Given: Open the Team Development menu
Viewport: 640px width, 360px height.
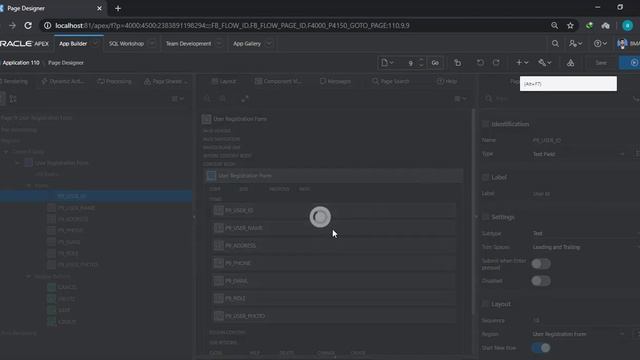Looking at the screenshot, I should tap(188, 44).
